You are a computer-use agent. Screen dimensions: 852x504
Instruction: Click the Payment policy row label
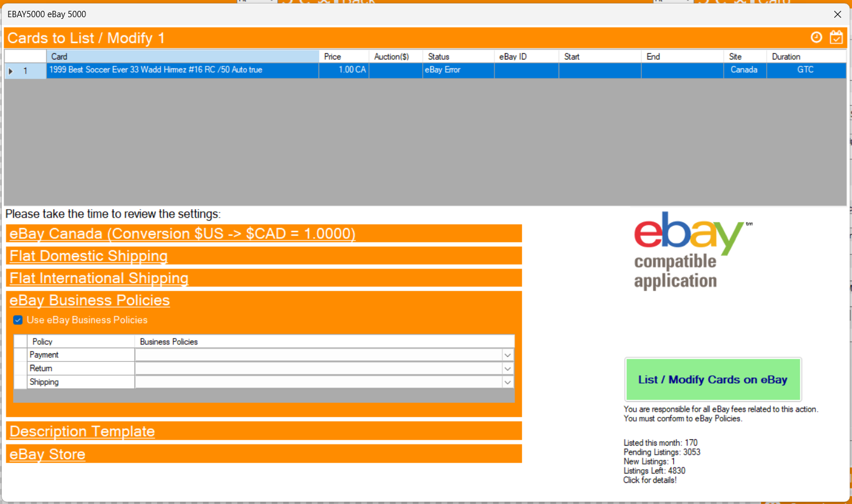tap(81, 355)
